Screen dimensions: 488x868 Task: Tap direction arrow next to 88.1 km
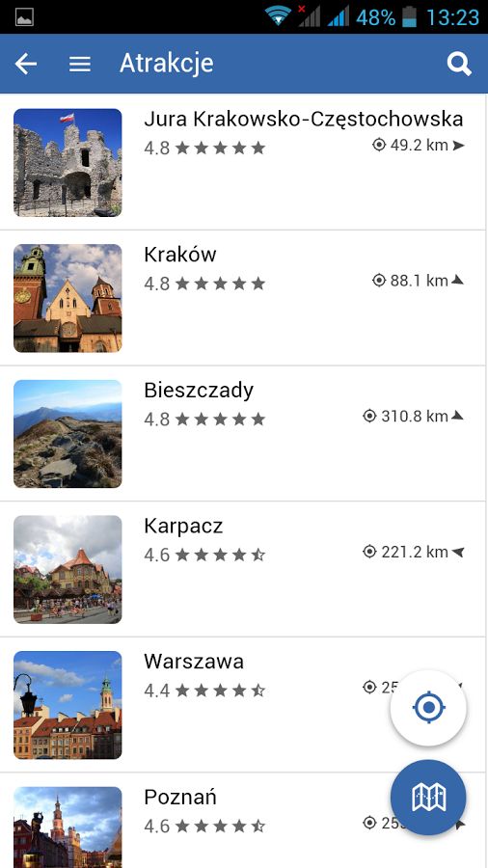click(x=457, y=281)
